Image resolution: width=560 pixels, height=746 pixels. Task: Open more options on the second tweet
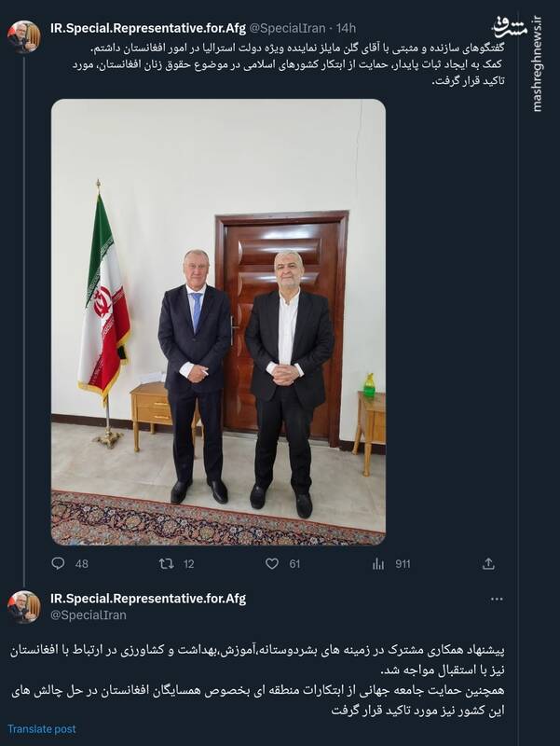click(497, 599)
